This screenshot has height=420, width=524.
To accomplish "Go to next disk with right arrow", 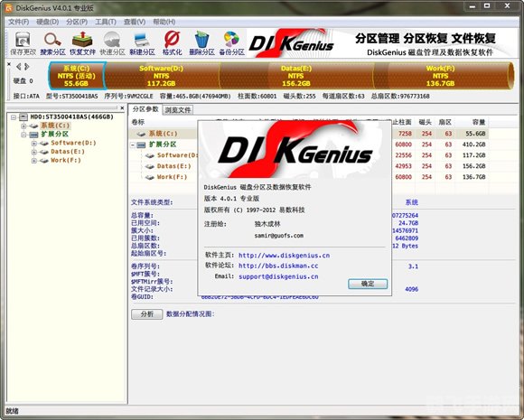I will coord(27,67).
